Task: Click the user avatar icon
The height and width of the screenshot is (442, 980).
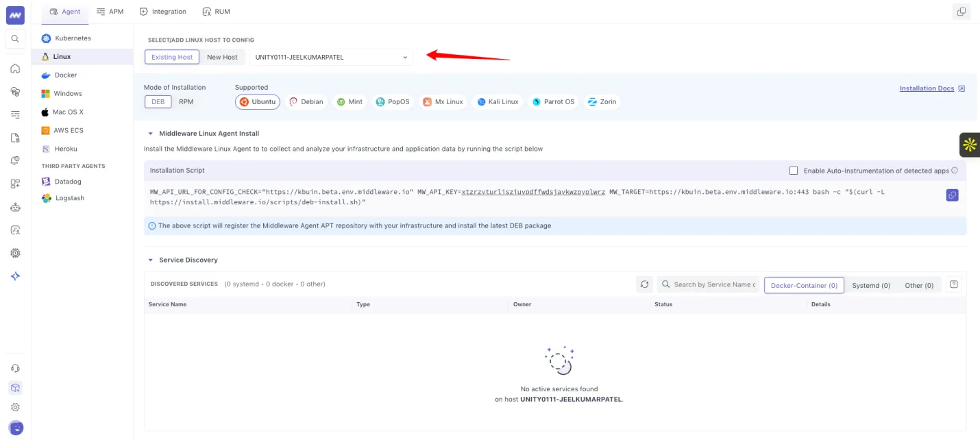Action: pyautogui.click(x=16, y=428)
